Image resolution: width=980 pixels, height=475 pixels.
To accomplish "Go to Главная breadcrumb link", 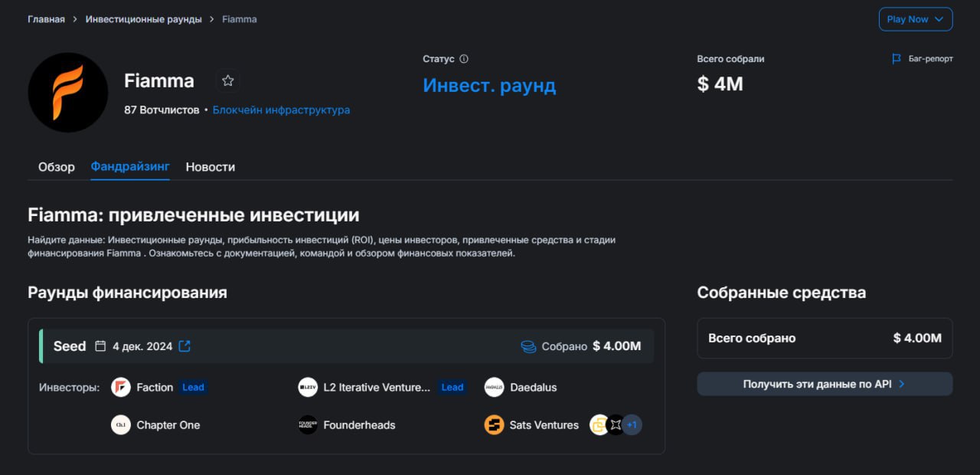I will [46, 19].
